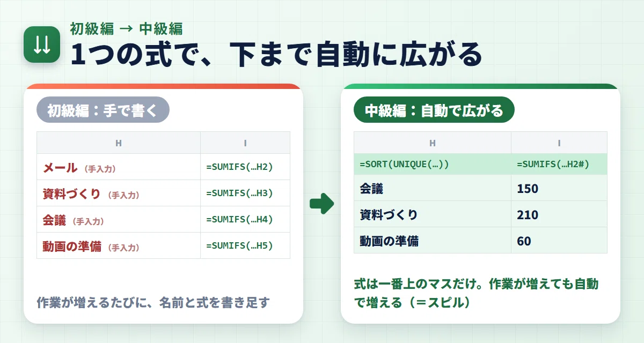Image resolution: width=644 pixels, height=343 pixels.
Task: Click the green right arrow between panels
Action: point(322,204)
